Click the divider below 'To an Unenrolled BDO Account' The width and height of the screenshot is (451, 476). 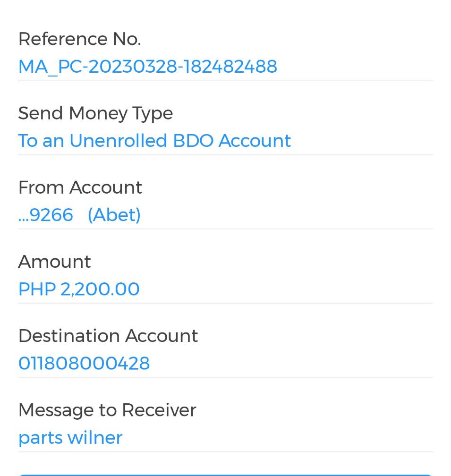(225, 155)
